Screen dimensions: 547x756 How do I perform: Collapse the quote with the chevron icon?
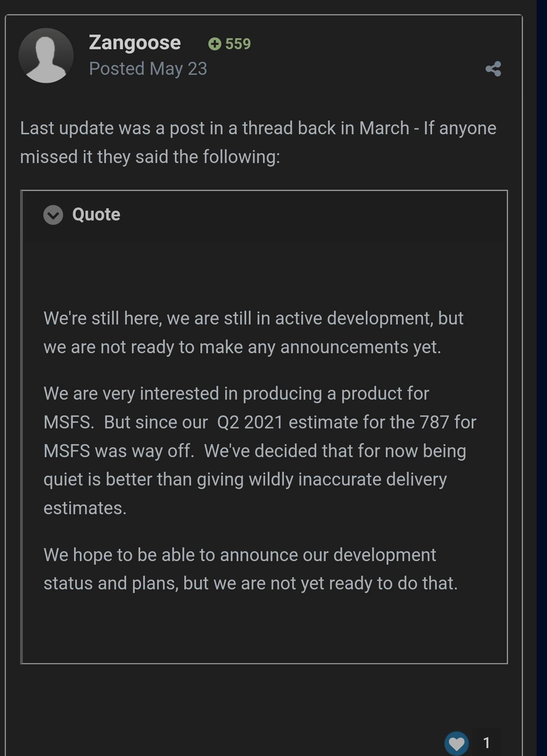click(53, 215)
